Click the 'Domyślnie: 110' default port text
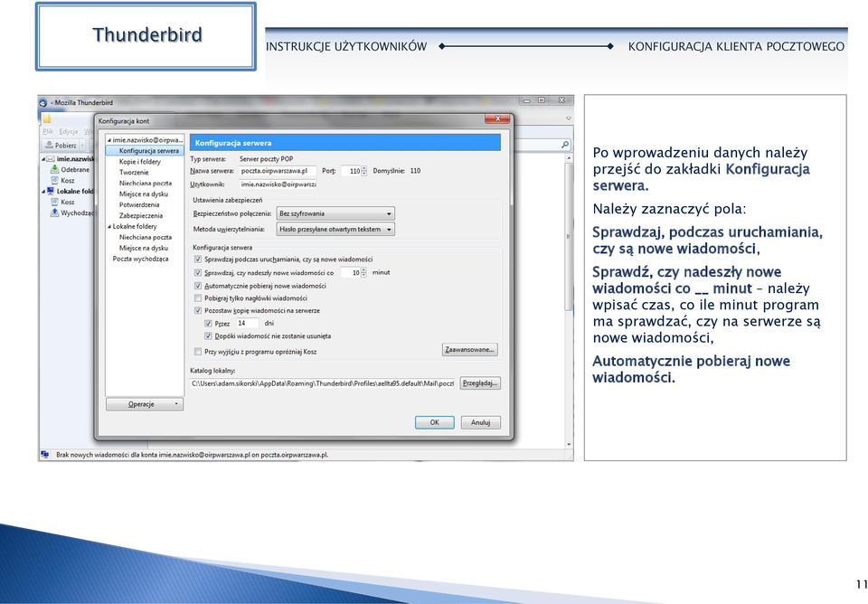The image size is (868, 604). pos(396,171)
